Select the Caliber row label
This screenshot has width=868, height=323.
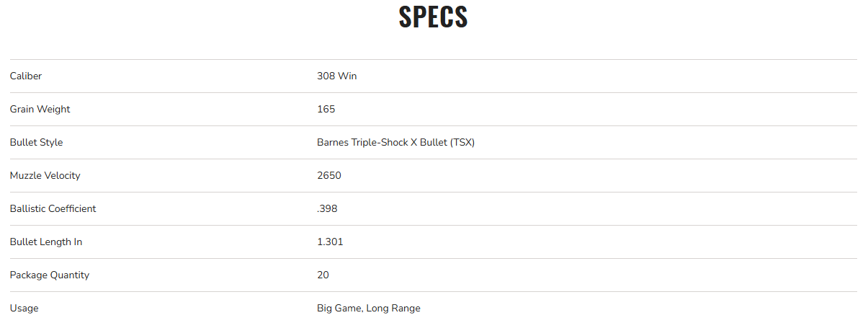click(x=26, y=76)
